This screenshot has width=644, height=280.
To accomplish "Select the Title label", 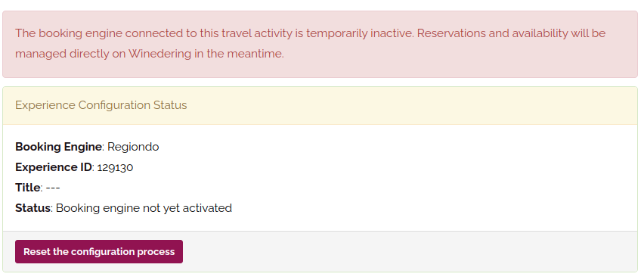I will click(x=28, y=188).
